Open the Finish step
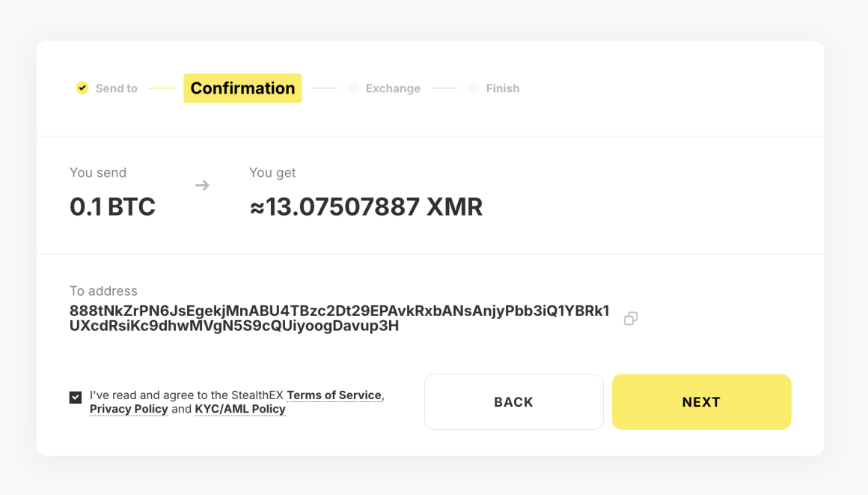 (503, 88)
